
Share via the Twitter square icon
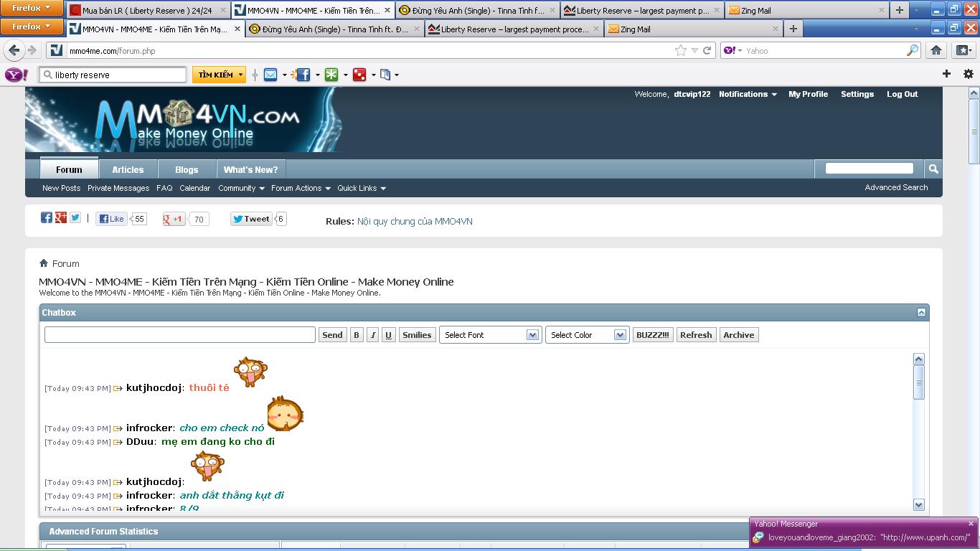pos(75,217)
